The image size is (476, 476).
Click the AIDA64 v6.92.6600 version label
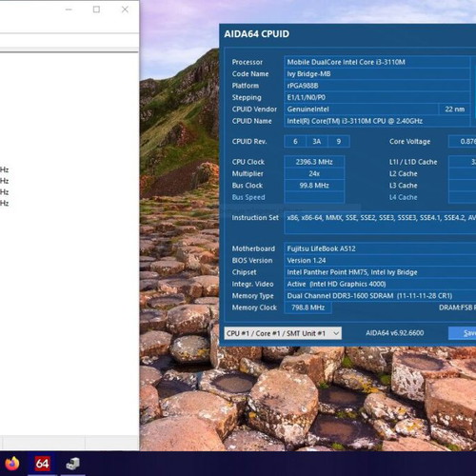[394, 333]
